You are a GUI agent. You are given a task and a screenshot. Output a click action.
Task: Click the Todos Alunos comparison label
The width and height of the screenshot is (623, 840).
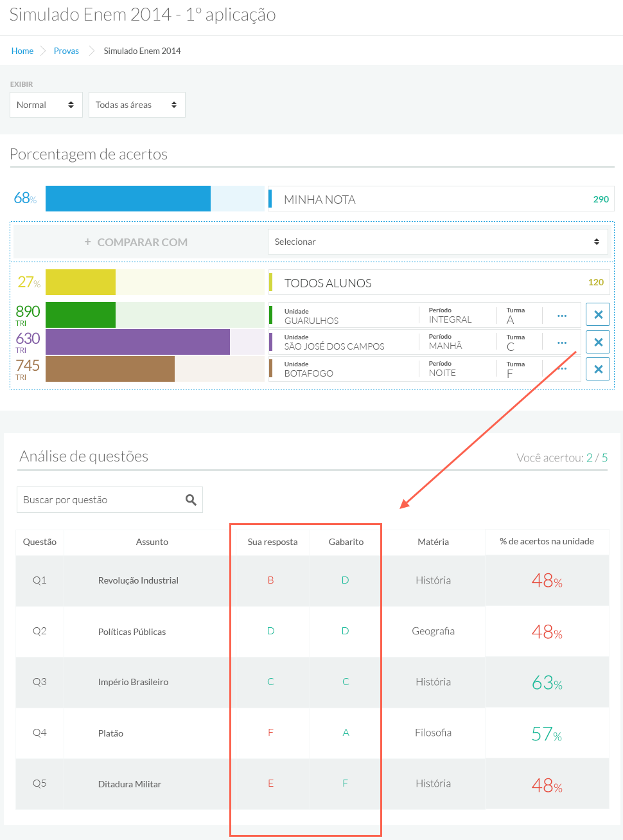[x=328, y=283]
